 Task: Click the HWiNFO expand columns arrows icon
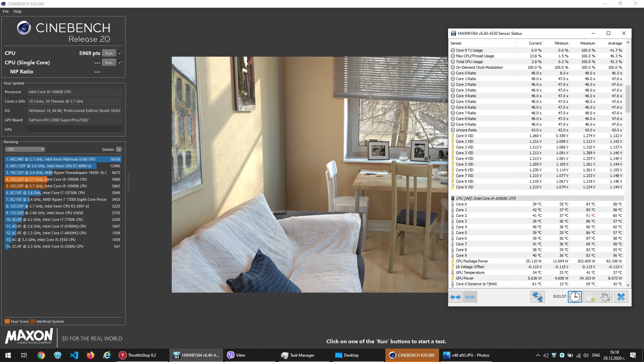455,297
